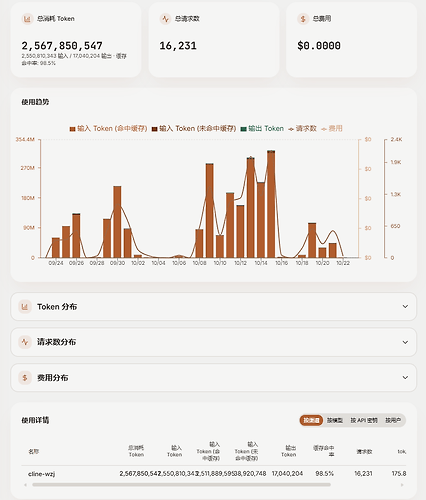Click the 10/08 x-axis date label
426x500 pixels.
pyautogui.click(x=199, y=263)
